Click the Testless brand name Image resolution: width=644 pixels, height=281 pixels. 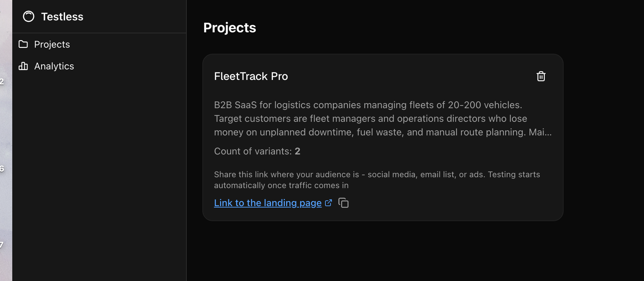(x=62, y=17)
